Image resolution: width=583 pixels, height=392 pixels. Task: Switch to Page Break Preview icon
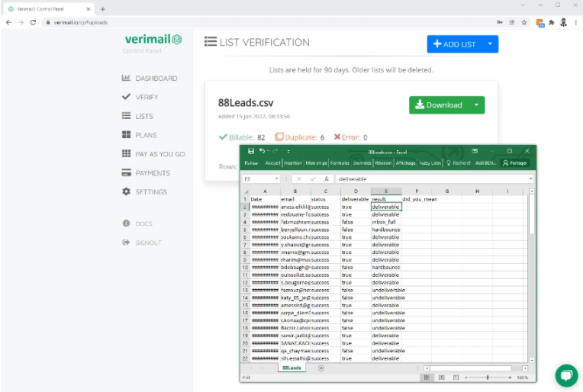(x=456, y=378)
